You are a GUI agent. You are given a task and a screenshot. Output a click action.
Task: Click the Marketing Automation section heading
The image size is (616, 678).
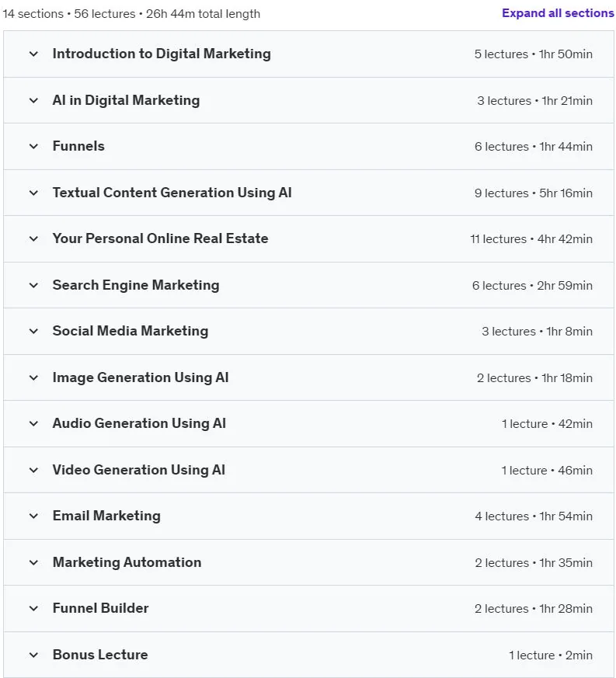[x=127, y=562]
